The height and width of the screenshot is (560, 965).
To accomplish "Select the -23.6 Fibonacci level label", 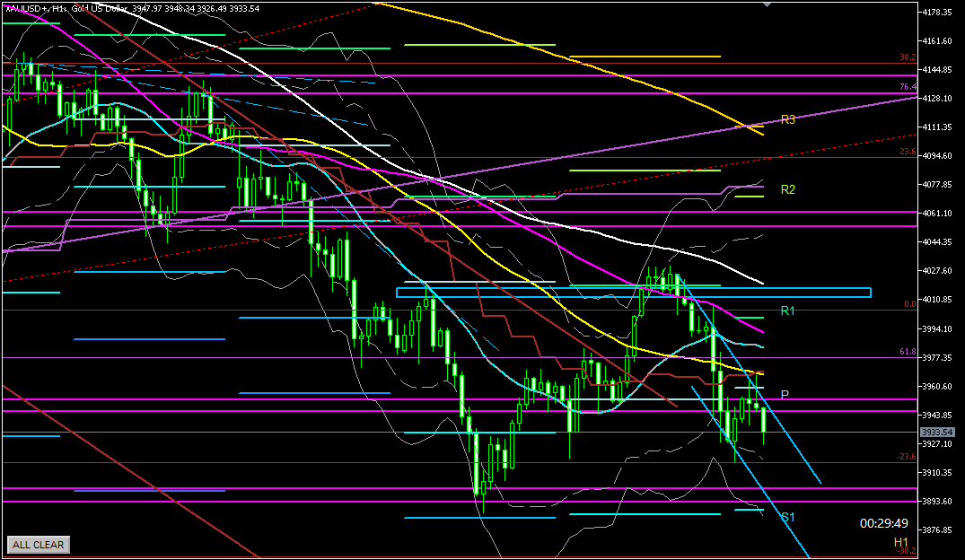I will [907, 456].
